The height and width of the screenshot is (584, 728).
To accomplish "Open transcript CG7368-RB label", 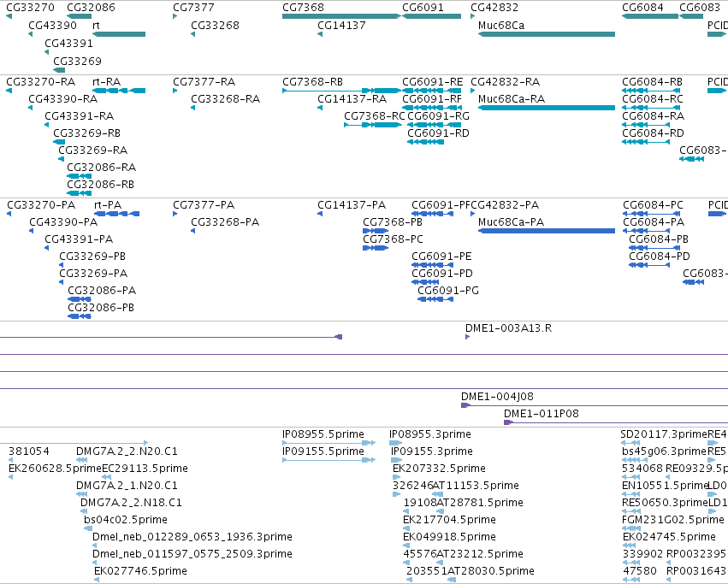I will pos(312,82).
